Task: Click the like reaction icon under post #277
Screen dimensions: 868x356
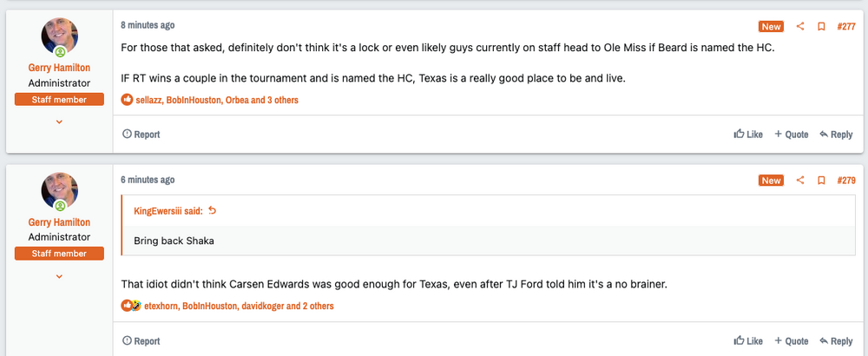Action: [128, 100]
